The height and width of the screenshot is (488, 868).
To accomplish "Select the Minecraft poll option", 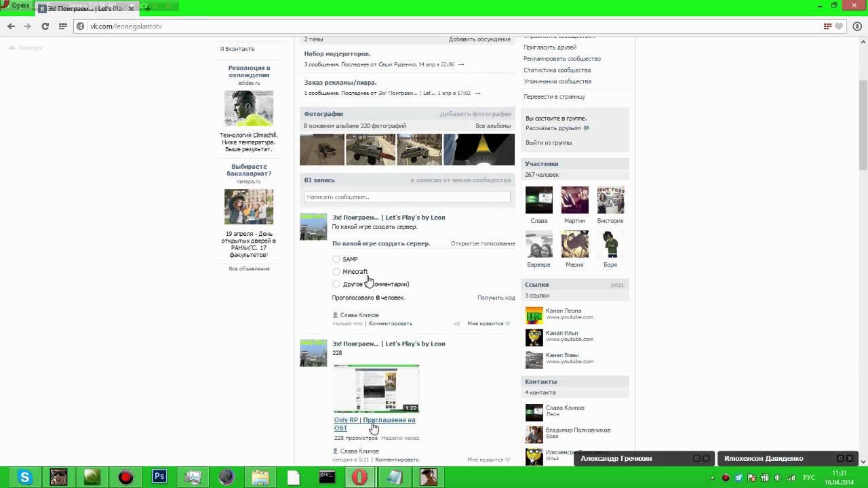I will pyautogui.click(x=336, y=272).
